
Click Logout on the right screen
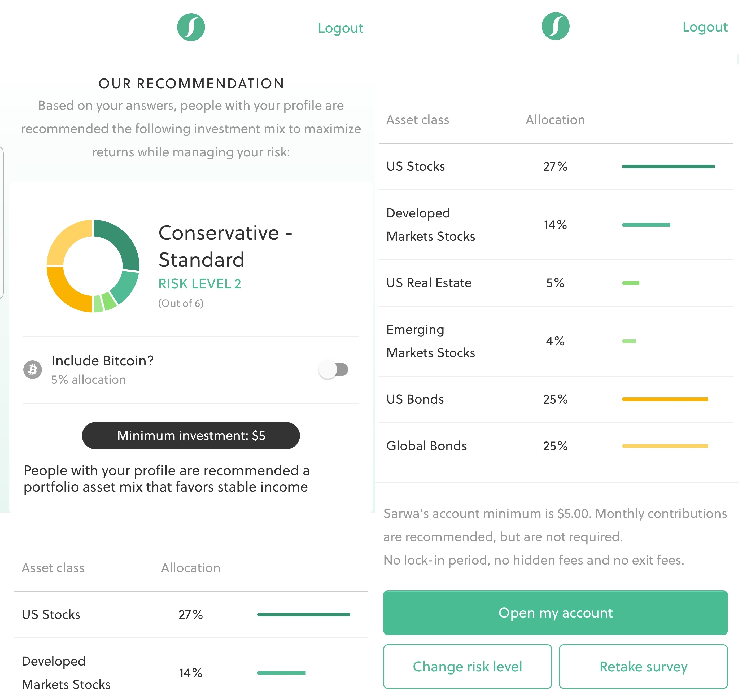(705, 27)
